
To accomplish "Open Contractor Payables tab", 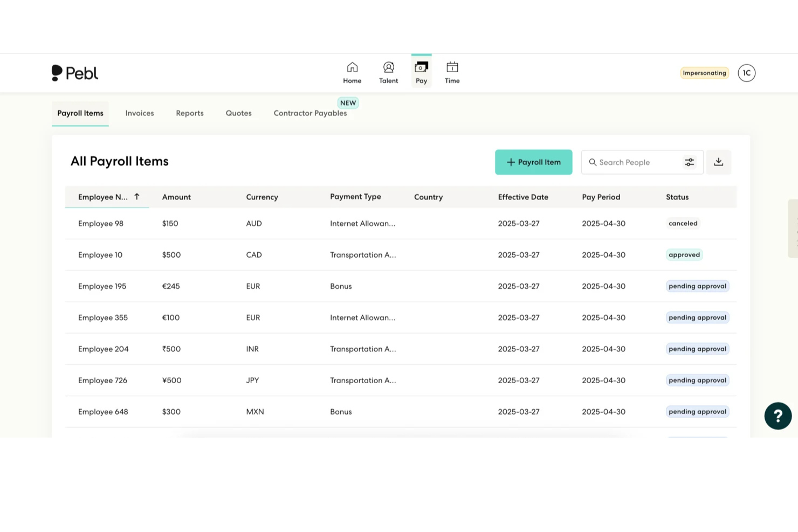I will click(x=310, y=113).
